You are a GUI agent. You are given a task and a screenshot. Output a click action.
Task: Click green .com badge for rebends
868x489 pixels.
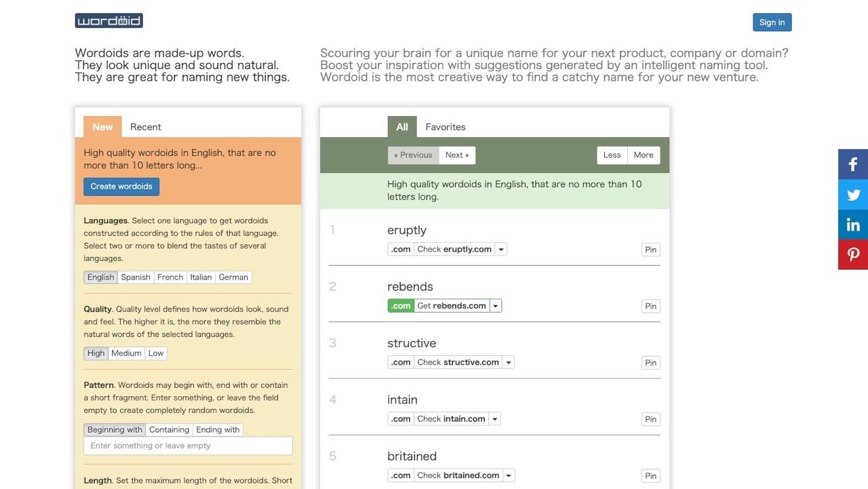(x=401, y=306)
